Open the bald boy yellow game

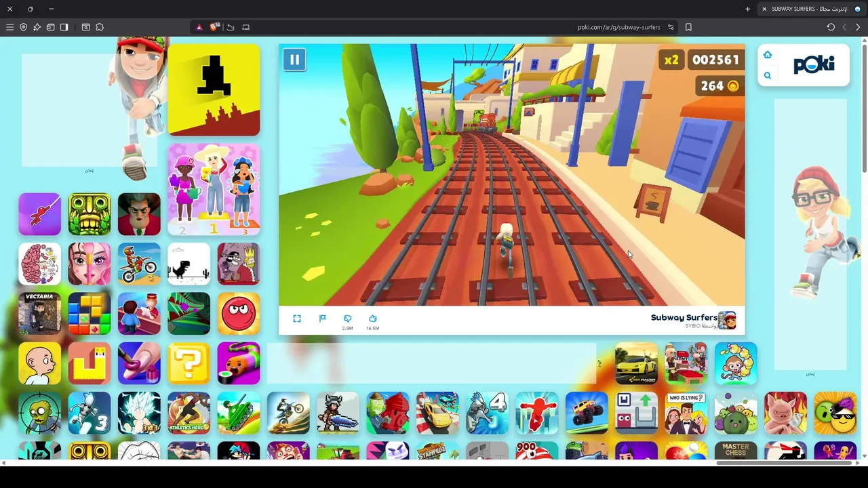pos(39,363)
